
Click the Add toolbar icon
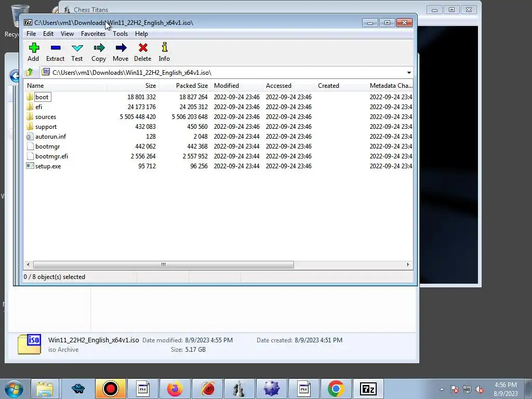[x=34, y=48]
